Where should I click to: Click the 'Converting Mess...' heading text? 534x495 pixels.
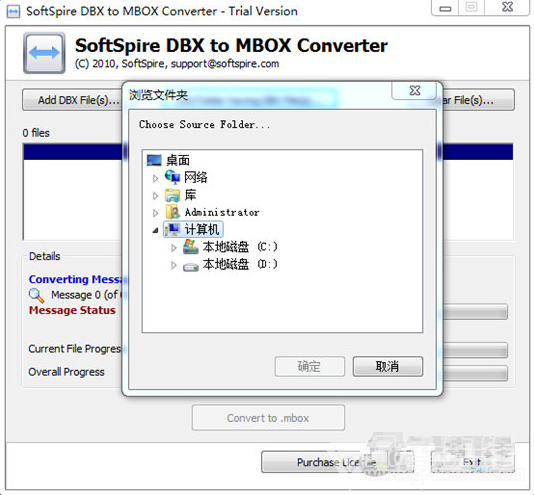pos(75,279)
